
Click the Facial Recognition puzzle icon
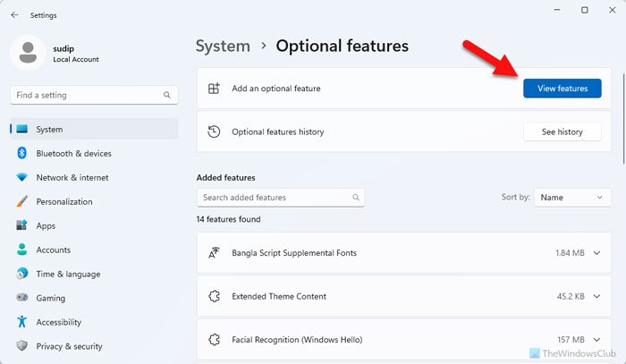tap(214, 340)
